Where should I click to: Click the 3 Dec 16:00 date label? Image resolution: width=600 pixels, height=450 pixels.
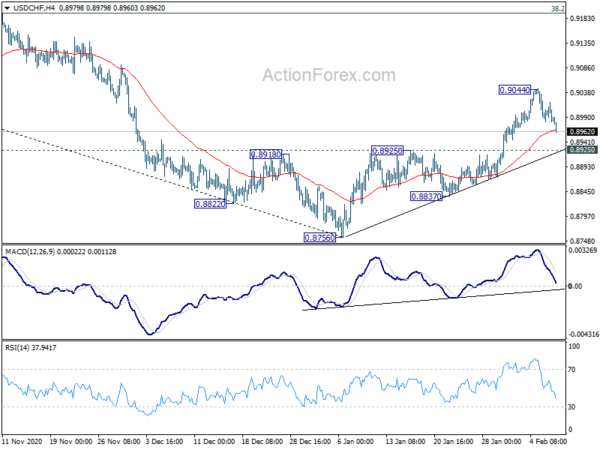coord(165,441)
